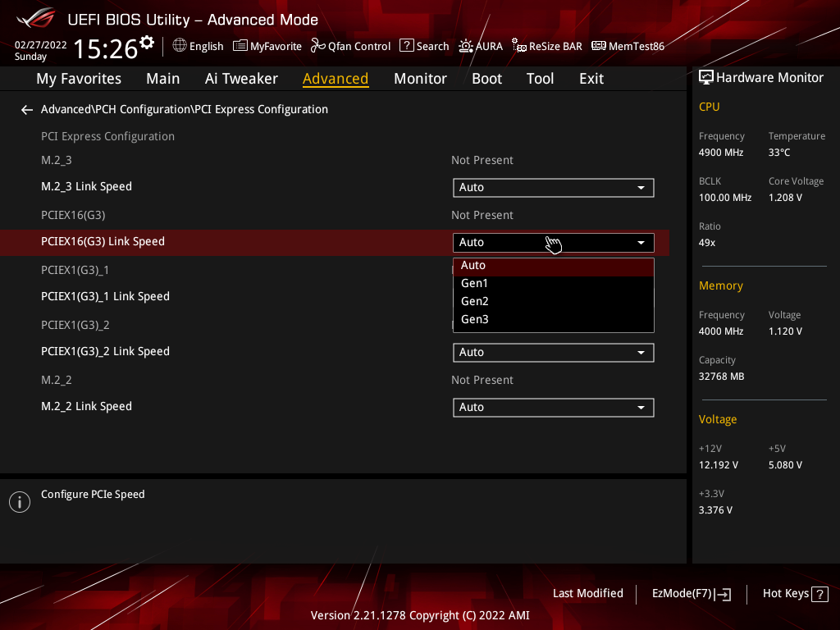Click CPU Temperature 33°C value
This screenshot has height=630, width=840.
tap(779, 153)
